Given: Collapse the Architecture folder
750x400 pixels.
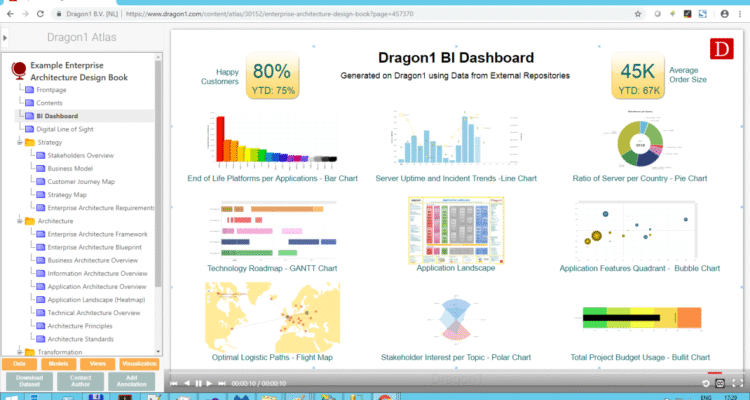Looking at the screenshot, I should pyautogui.click(x=20, y=221).
